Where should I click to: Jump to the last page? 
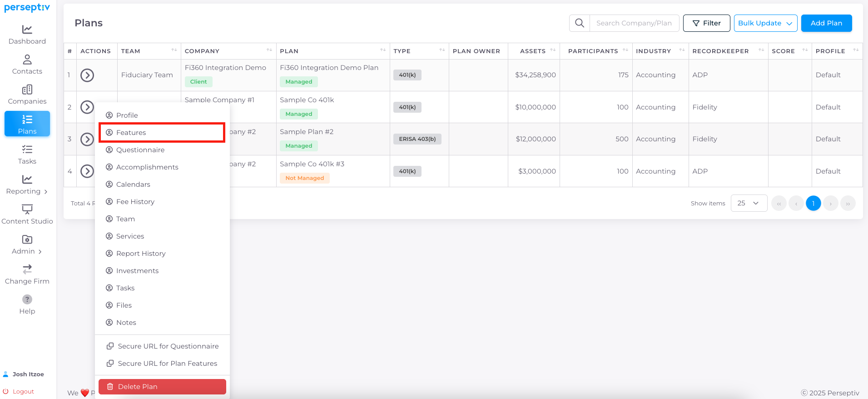[x=848, y=203]
